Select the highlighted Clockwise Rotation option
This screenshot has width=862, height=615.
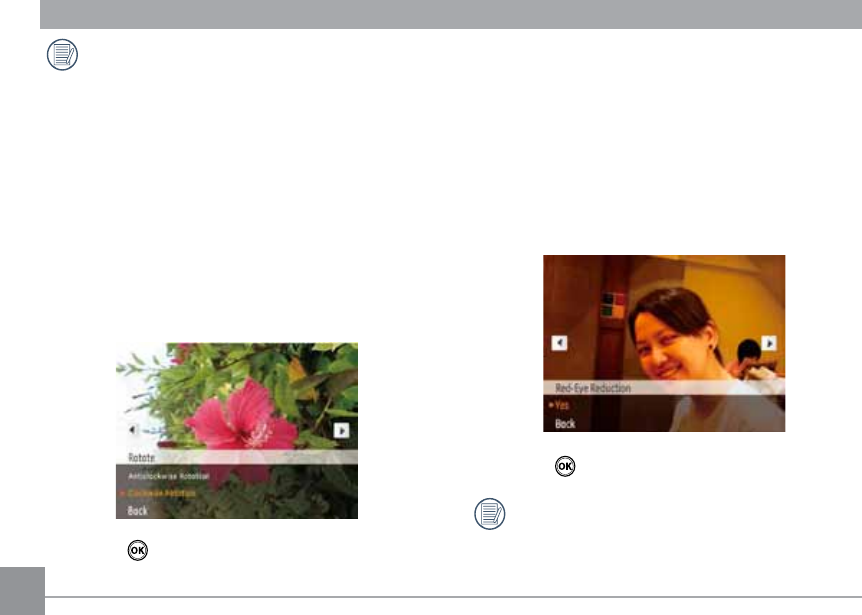162,494
